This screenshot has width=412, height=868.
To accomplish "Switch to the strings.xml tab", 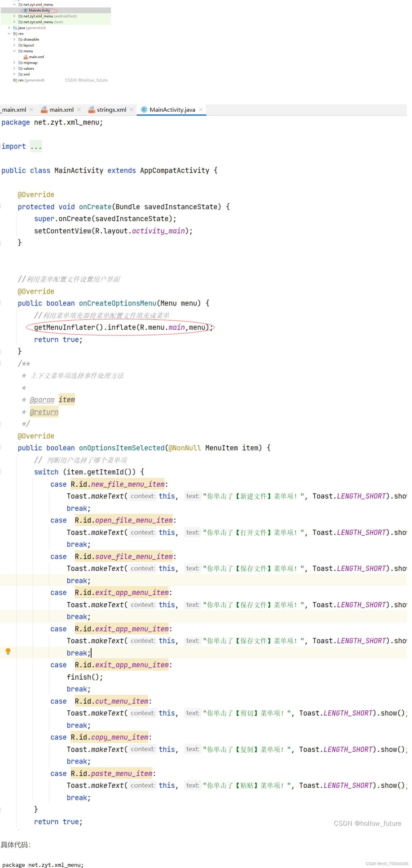I will pyautogui.click(x=111, y=109).
